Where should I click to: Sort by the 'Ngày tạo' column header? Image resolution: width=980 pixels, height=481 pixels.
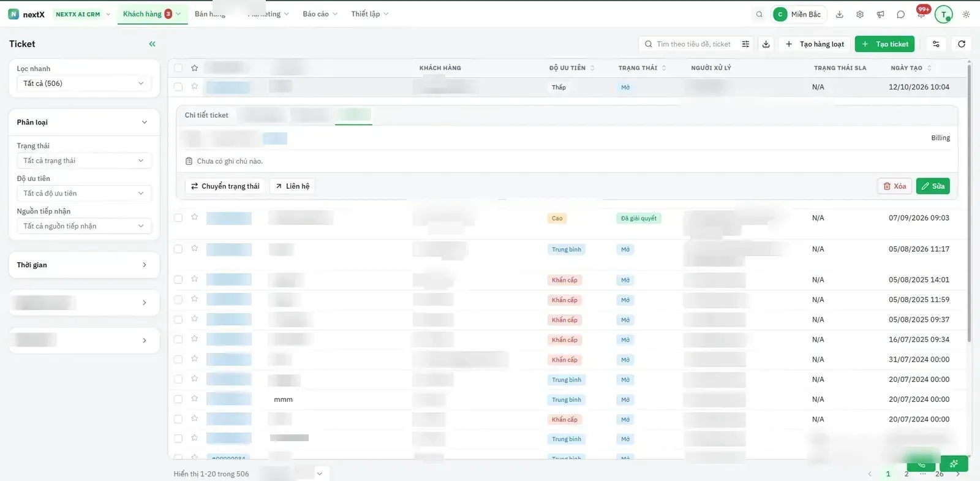tap(911, 68)
